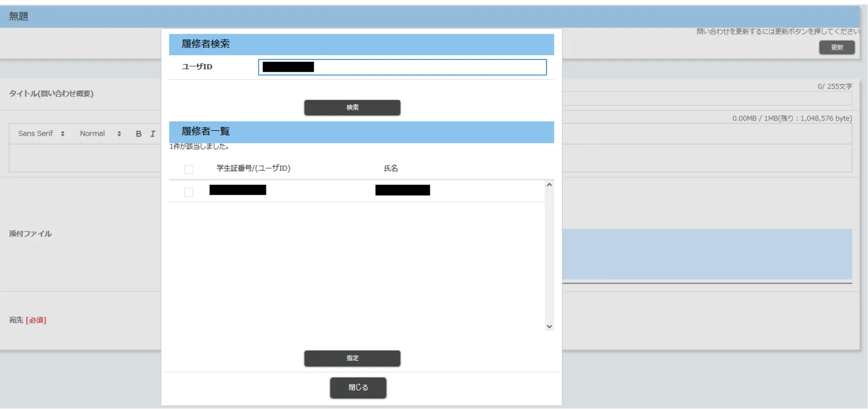Click the 氏名 column header
Image resolution: width=868 pixels, height=410 pixels.
click(390, 168)
